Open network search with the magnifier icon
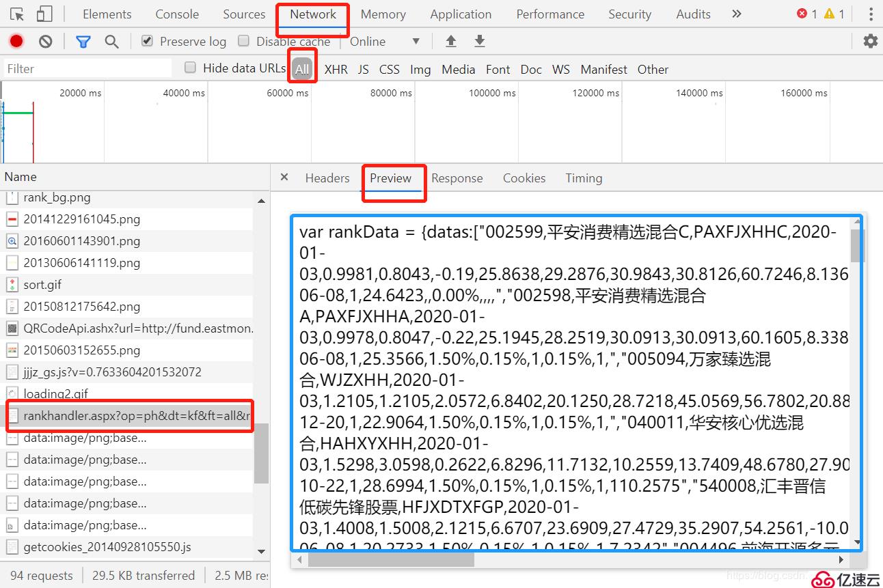 click(112, 42)
